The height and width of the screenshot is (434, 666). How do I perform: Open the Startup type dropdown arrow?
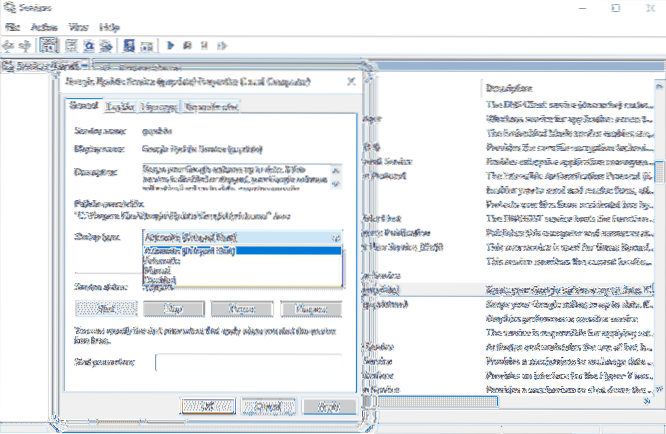[334, 236]
